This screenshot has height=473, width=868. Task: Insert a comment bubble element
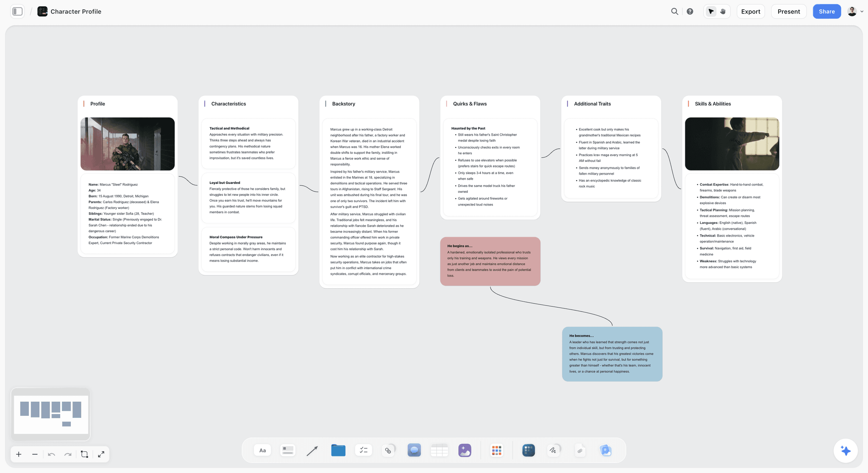pos(414,450)
